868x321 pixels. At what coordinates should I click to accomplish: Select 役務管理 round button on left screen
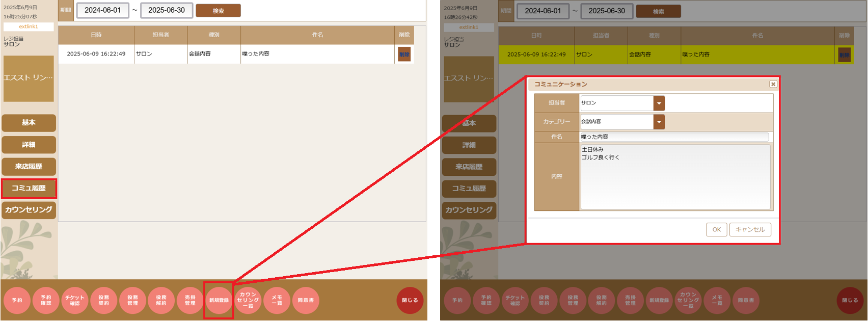[x=132, y=300]
